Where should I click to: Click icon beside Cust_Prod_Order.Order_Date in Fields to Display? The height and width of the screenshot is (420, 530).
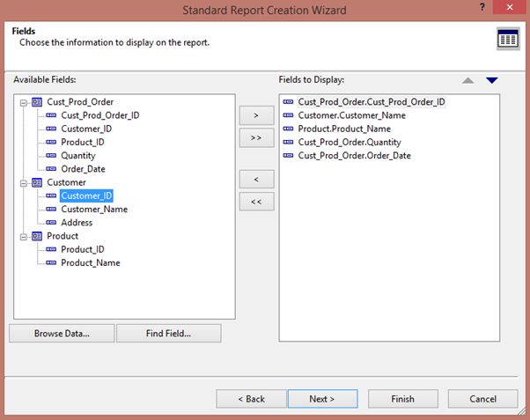288,156
